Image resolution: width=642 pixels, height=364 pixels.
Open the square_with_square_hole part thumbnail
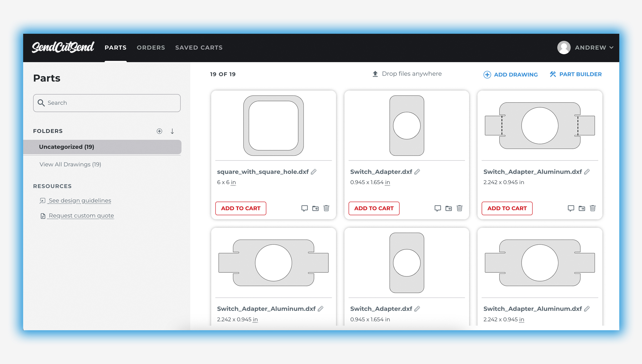[273, 126]
